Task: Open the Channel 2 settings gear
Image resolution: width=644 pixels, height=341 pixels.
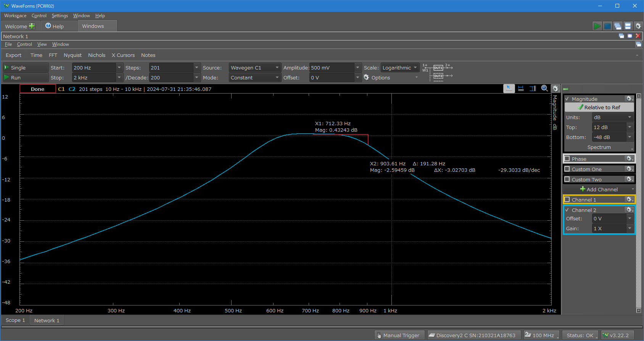Action: point(630,210)
